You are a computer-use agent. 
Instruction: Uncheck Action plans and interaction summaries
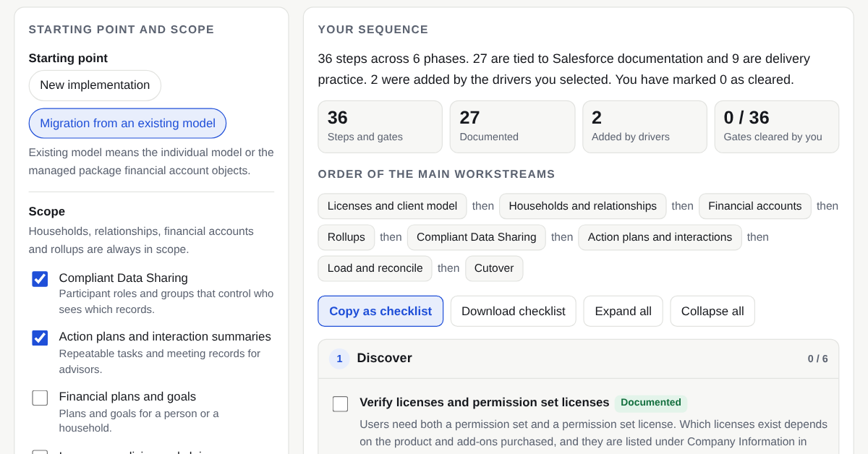click(40, 338)
